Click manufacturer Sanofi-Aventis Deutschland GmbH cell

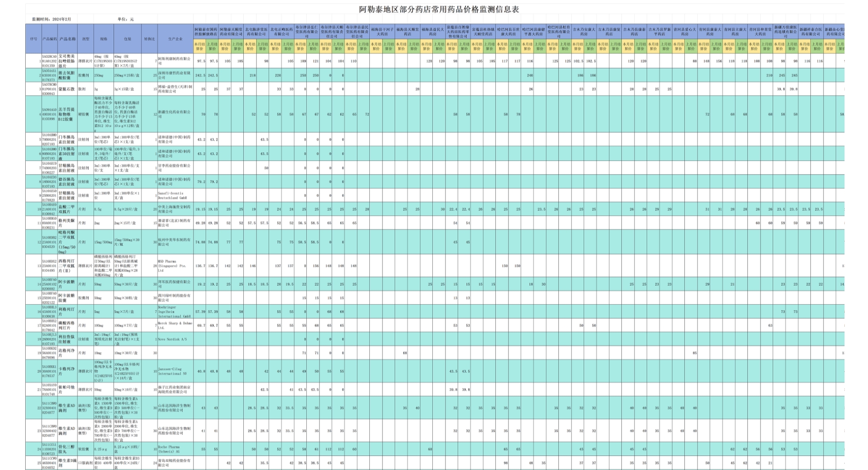[x=175, y=195]
